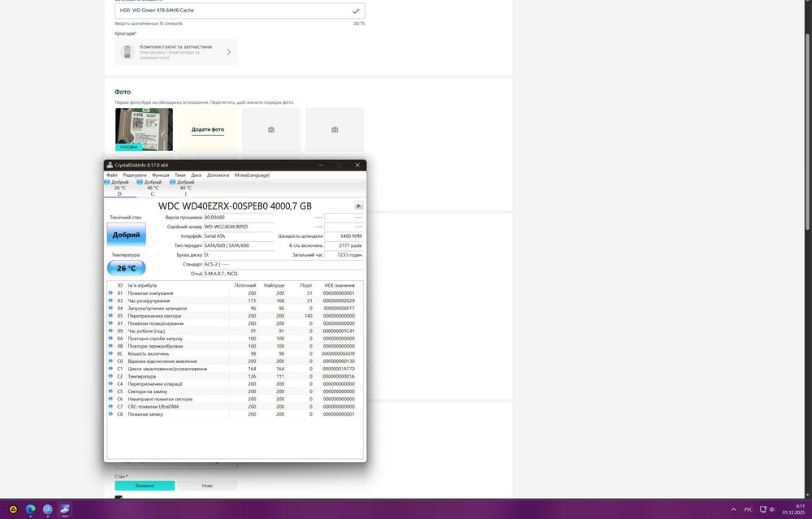Select the Вживане condition option

click(145, 486)
